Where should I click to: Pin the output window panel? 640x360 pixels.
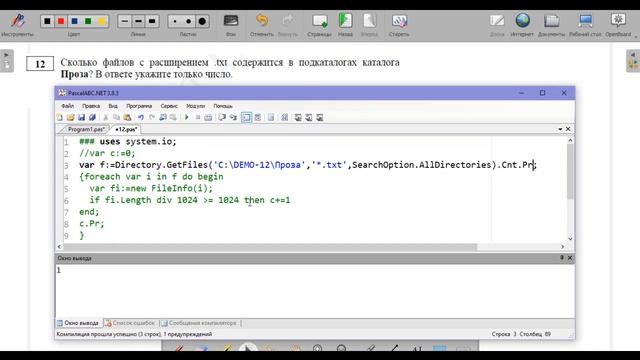click(562, 258)
